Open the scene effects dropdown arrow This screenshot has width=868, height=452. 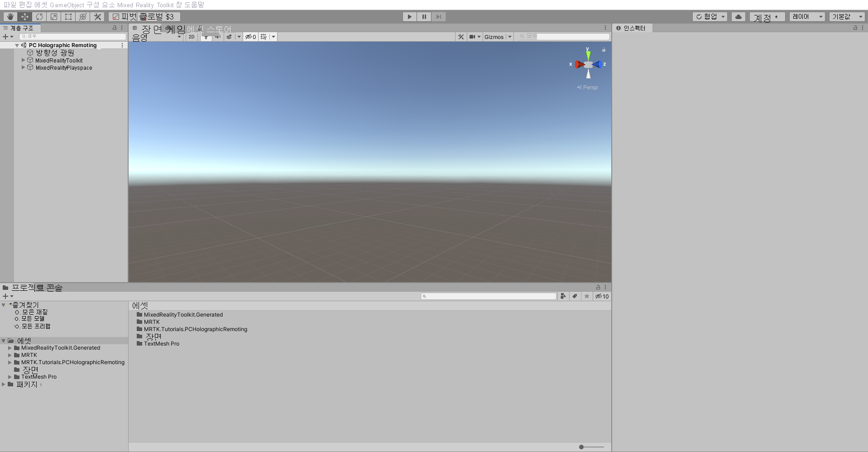tap(239, 37)
